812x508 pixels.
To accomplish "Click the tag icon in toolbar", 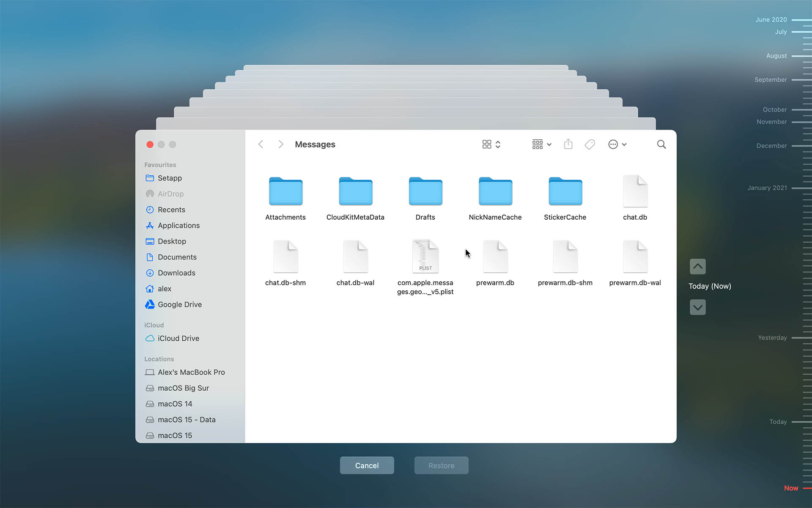I will click(x=590, y=144).
